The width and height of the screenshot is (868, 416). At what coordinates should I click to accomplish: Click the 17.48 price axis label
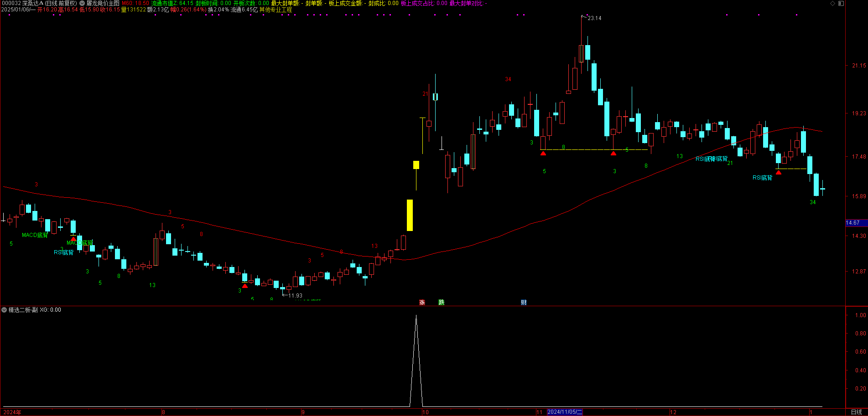(x=859, y=157)
